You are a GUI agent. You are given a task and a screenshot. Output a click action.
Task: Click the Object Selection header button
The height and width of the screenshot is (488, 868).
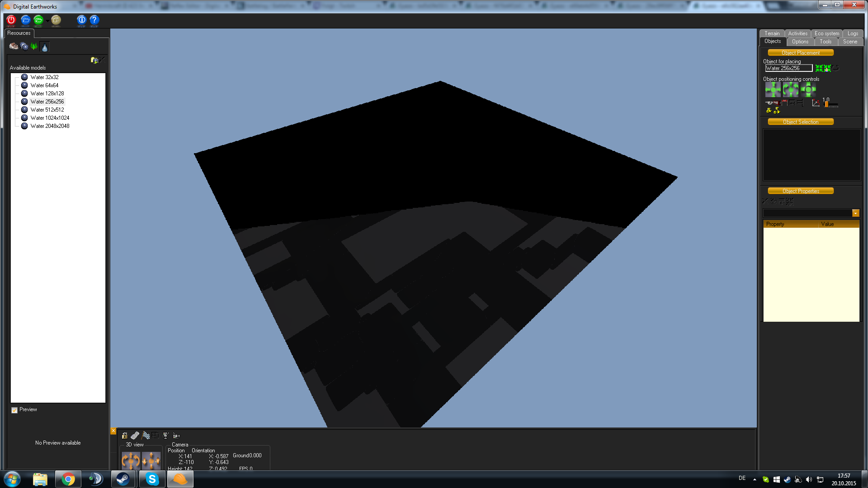(x=800, y=122)
